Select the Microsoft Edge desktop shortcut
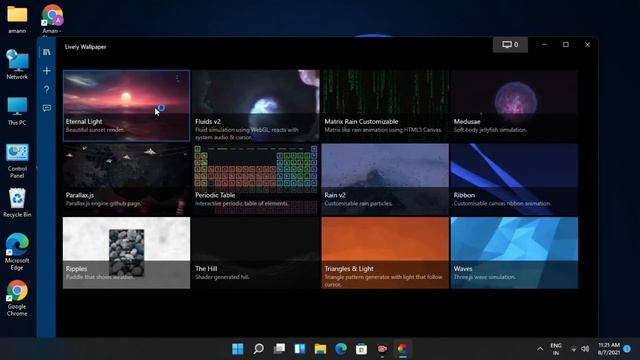 (x=17, y=251)
